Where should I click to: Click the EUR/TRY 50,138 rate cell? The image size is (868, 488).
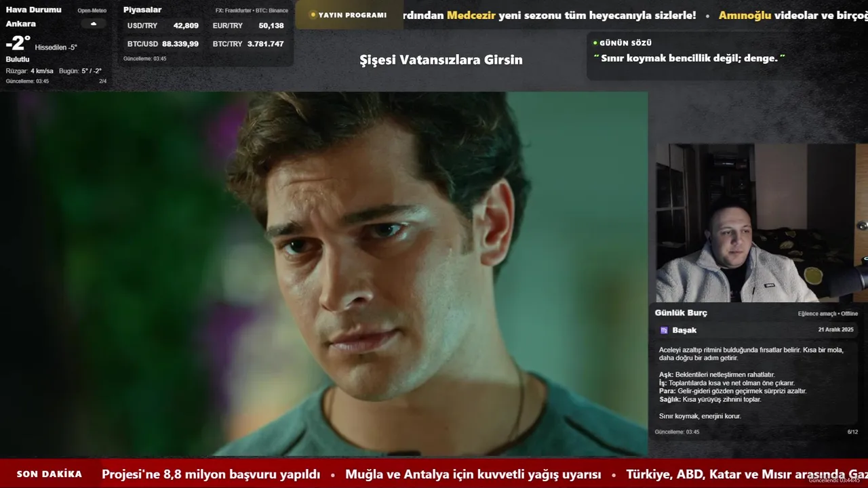(248, 26)
